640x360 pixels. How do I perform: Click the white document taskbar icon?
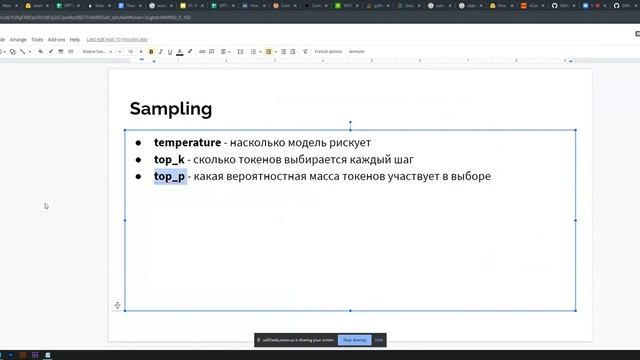(x=47, y=355)
